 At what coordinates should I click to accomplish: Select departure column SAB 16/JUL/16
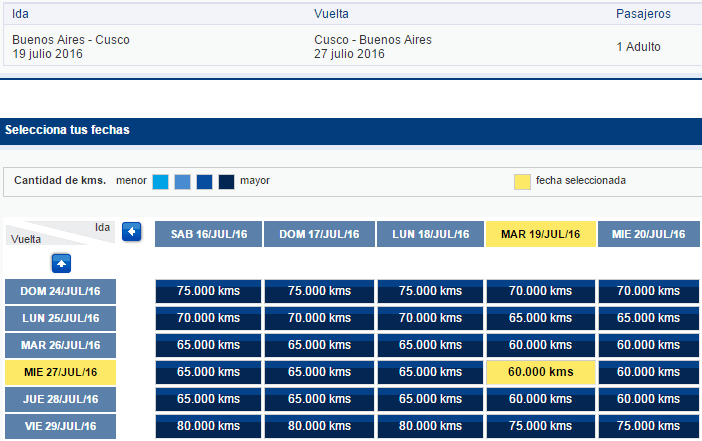click(209, 234)
